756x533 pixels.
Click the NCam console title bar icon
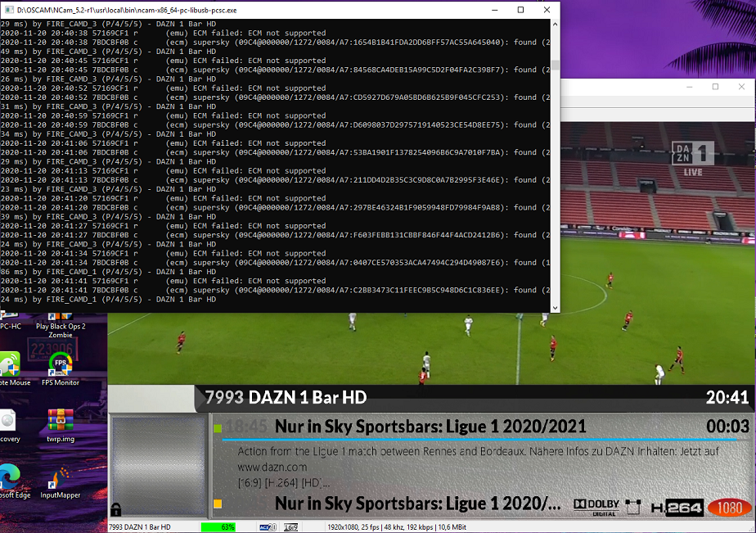9,10
